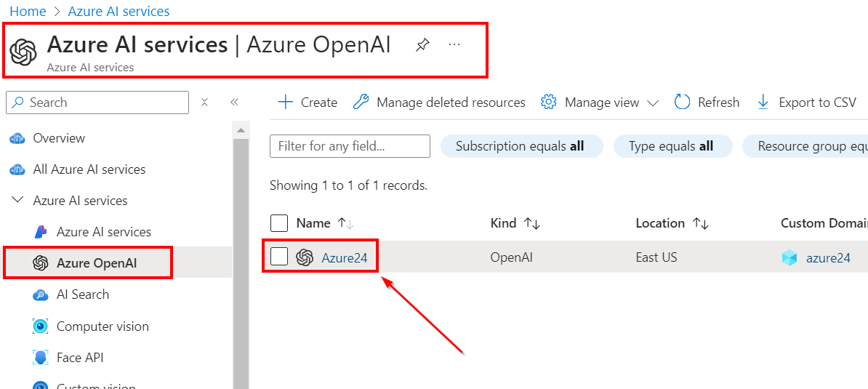Click the Subscription equals all filter pill
The height and width of the screenshot is (389, 868).
520,146
